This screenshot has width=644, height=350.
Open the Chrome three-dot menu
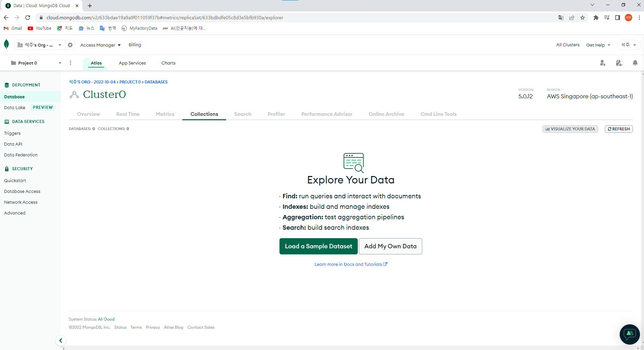click(639, 18)
